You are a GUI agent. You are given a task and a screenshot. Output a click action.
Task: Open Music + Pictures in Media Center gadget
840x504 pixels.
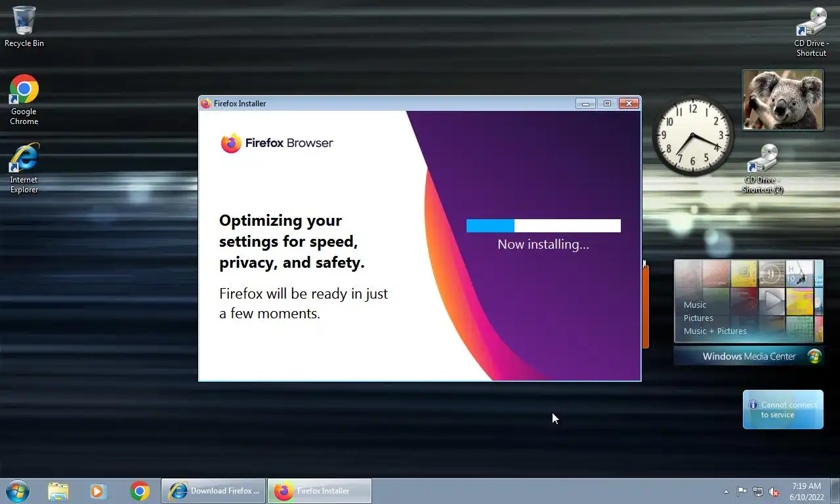coord(715,331)
